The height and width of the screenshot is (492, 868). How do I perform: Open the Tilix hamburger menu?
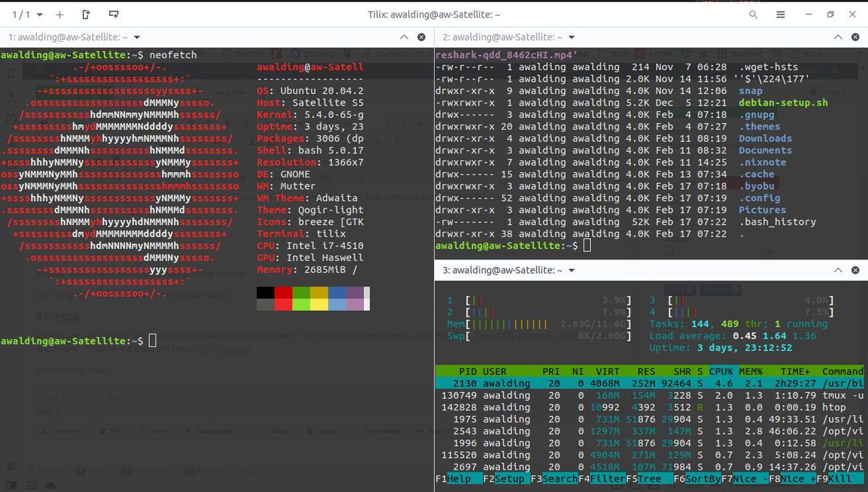pos(782,14)
